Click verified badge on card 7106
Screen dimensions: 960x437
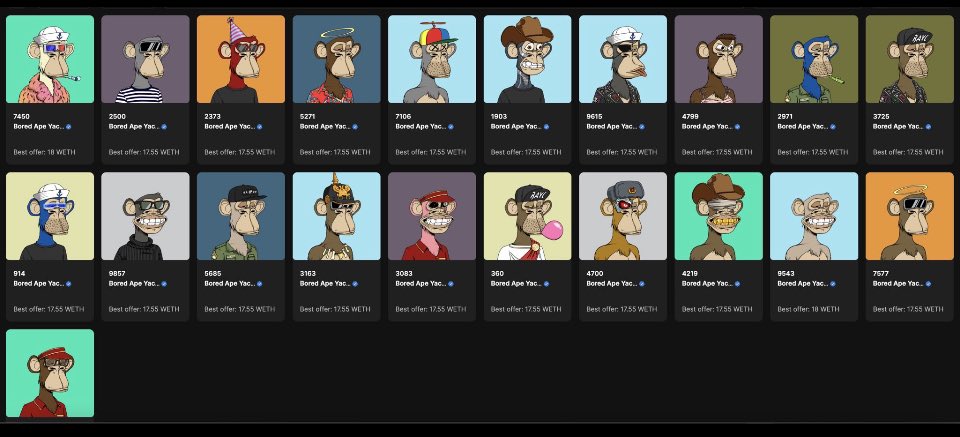click(451, 127)
